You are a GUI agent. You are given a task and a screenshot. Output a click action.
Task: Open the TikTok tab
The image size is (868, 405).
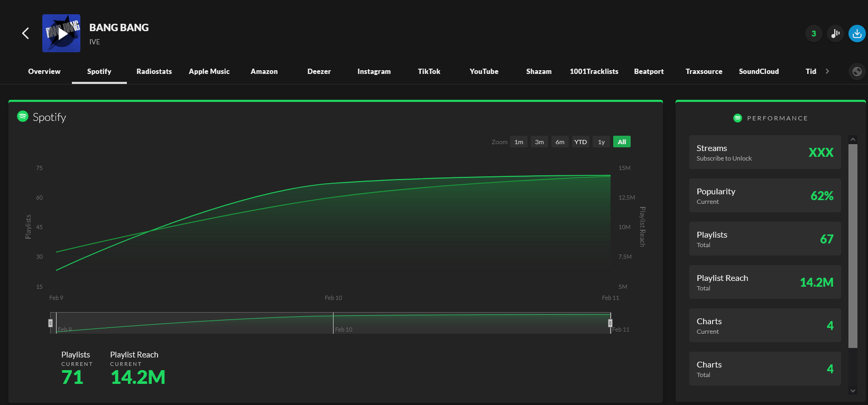[429, 71]
